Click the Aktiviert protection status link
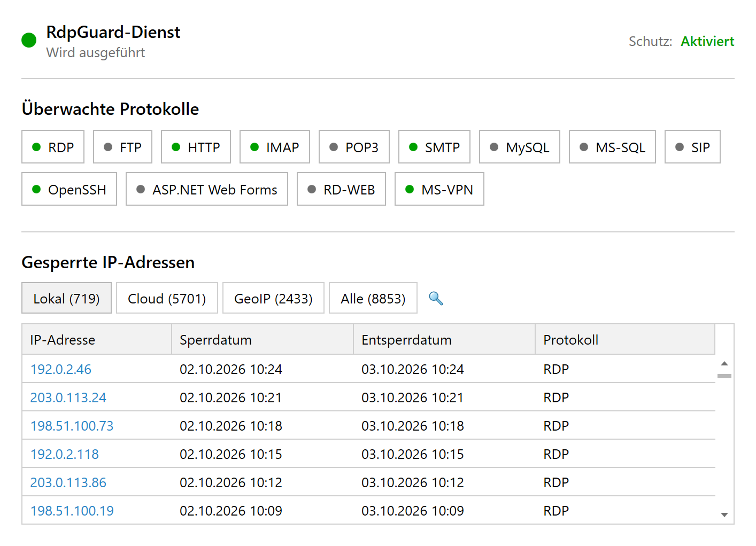 707,41
